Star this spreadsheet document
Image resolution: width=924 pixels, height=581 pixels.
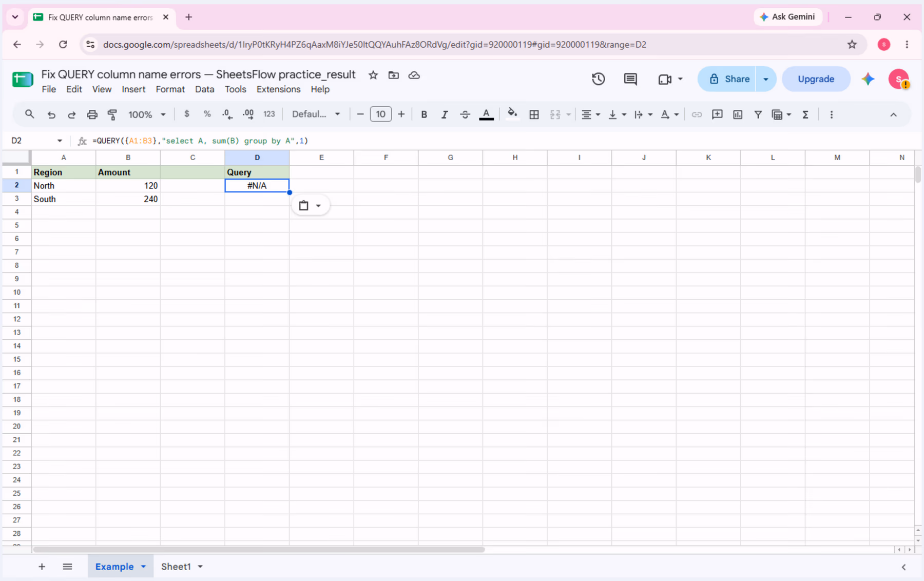click(x=373, y=75)
